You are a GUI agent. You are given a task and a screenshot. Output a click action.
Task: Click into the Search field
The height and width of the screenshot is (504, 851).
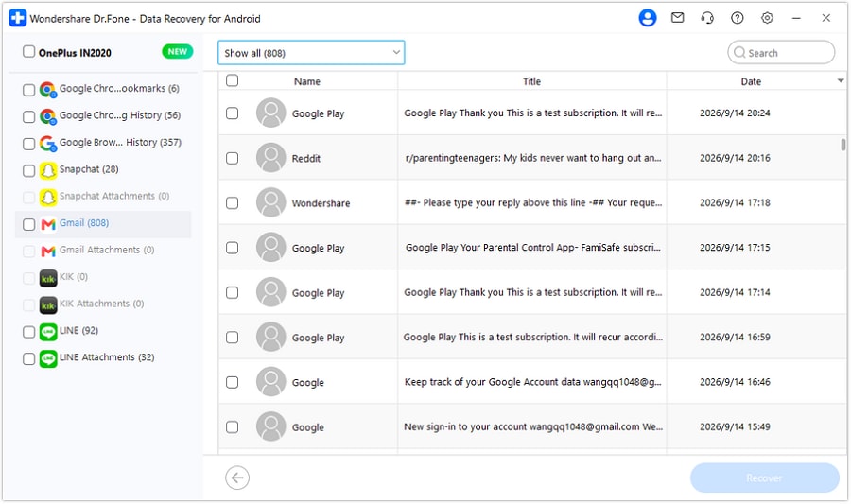click(x=781, y=53)
